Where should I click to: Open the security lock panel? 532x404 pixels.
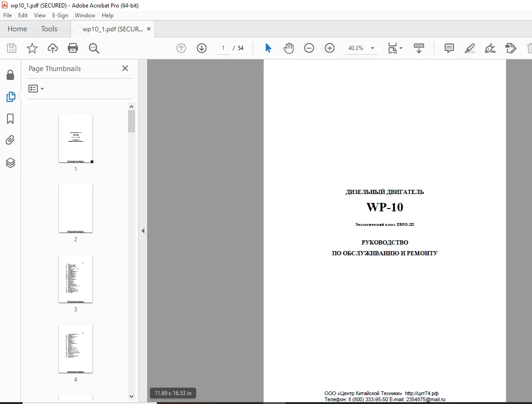(x=11, y=75)
